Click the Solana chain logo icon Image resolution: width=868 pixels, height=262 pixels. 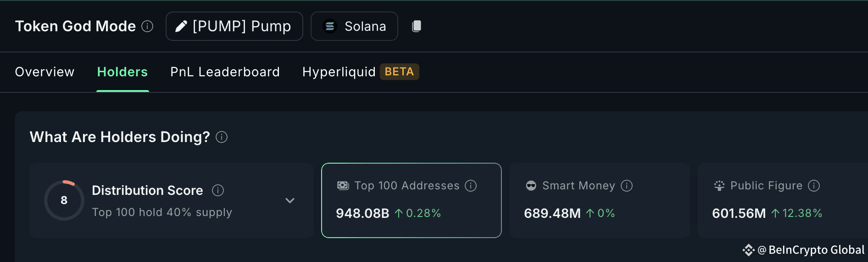330,27
